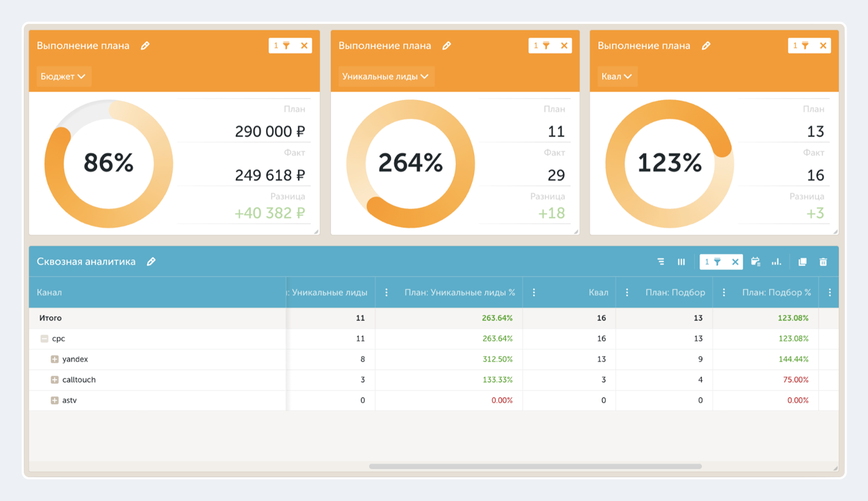This screenshot has width=868, height=501.
Task: Edit the Сквозная аналитика widget title with the pencil
Action: click(x=151, y=261)
